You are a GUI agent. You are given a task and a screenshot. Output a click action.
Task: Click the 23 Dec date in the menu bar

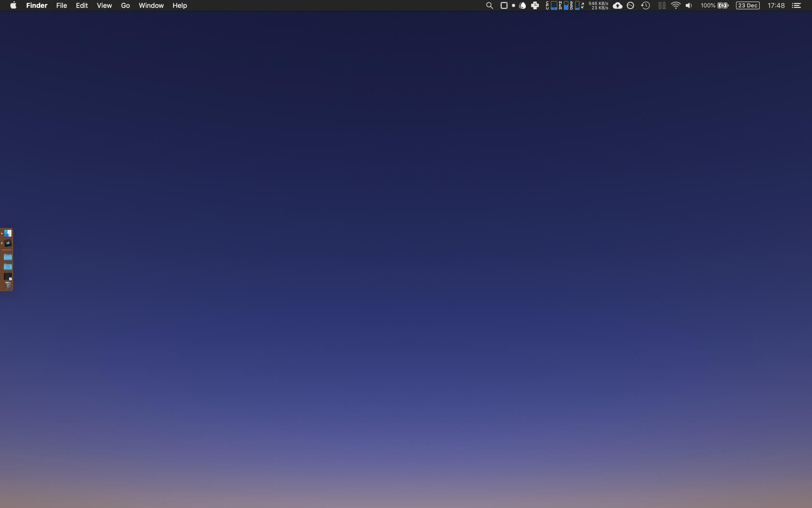(x=747, y=6)
